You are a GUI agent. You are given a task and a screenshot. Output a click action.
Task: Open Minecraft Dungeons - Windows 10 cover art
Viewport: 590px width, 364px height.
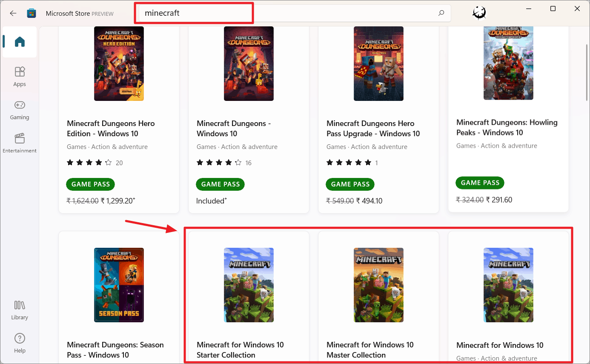pos(249,63)
